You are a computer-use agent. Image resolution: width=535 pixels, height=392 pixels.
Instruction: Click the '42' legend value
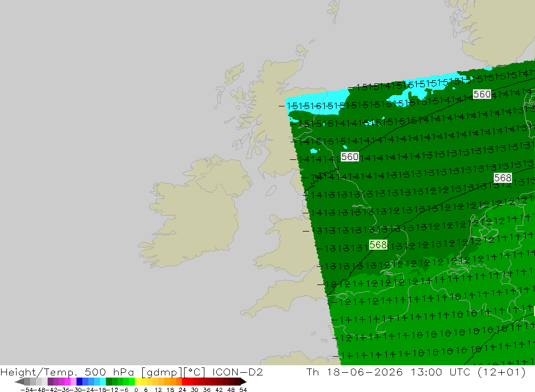tap(219, 390)
